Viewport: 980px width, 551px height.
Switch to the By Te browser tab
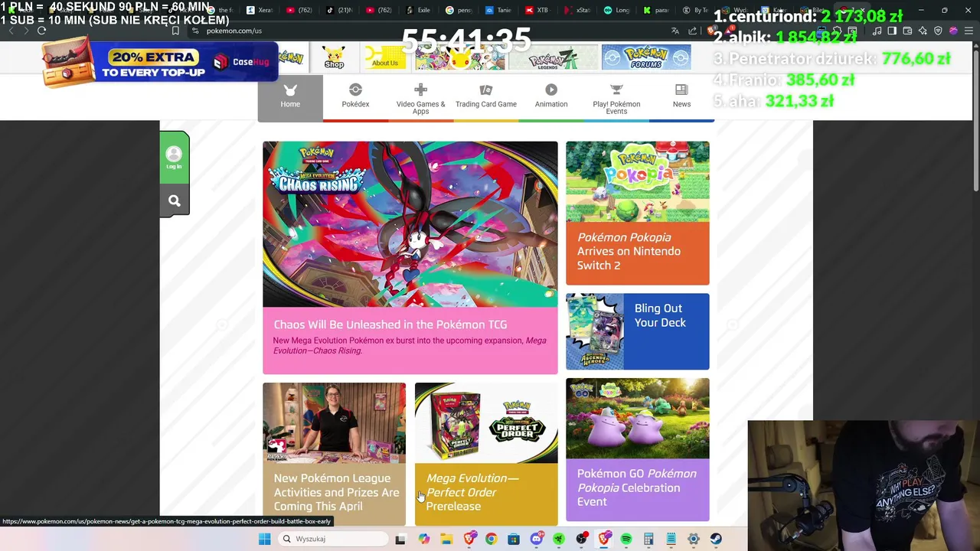pyautogui.click(x=697, y=10)
